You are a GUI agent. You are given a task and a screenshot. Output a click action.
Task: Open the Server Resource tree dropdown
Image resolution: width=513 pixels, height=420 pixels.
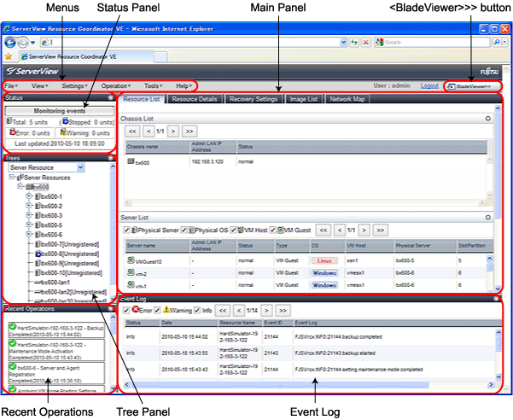[x=80, y=168]
